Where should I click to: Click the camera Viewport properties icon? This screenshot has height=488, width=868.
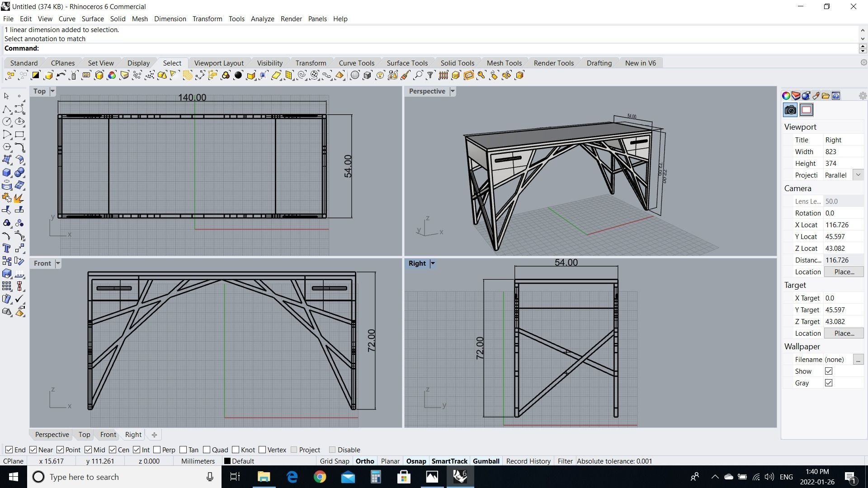(x=790, y=110)
